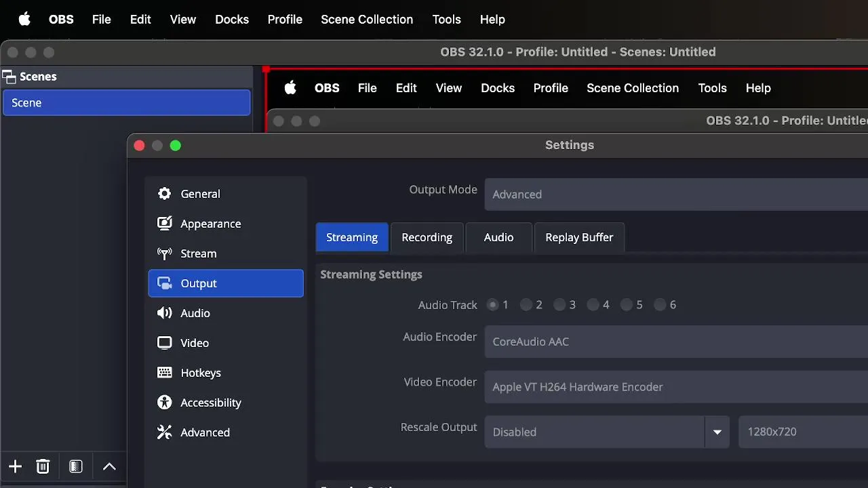Click the General gear icon in Settings
The image size is (868, 488).
point(164,194)
